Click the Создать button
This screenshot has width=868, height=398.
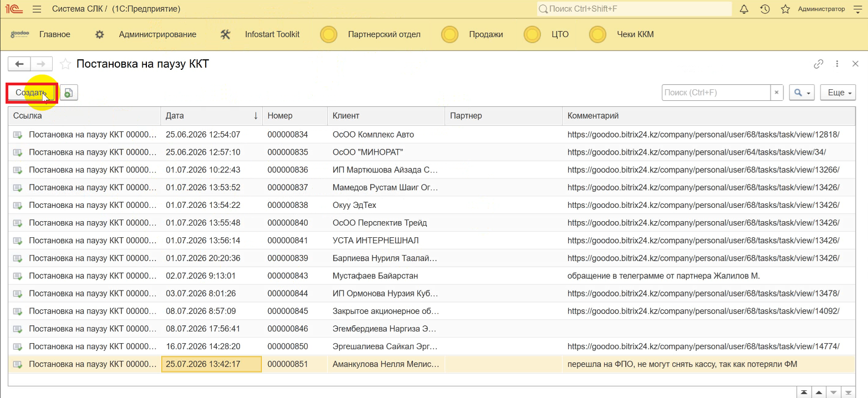click(x=31, y=93)
